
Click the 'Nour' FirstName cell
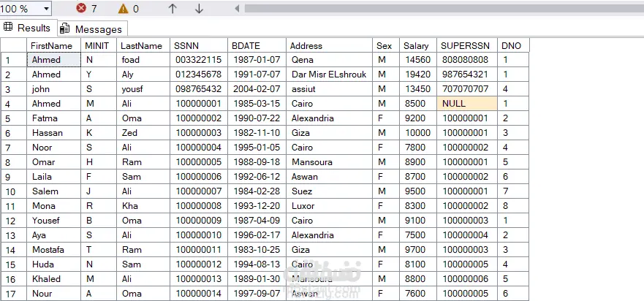[54, 294]
